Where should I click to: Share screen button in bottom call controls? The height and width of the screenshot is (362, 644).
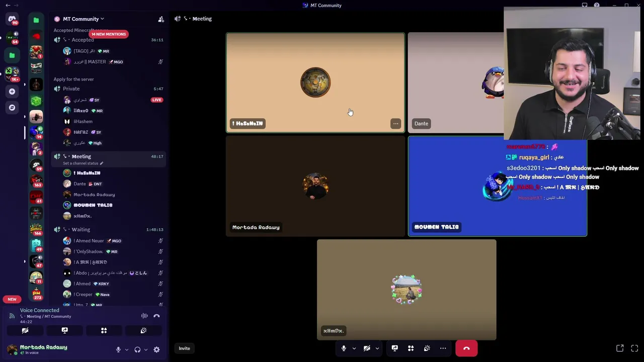click(394, 348)
